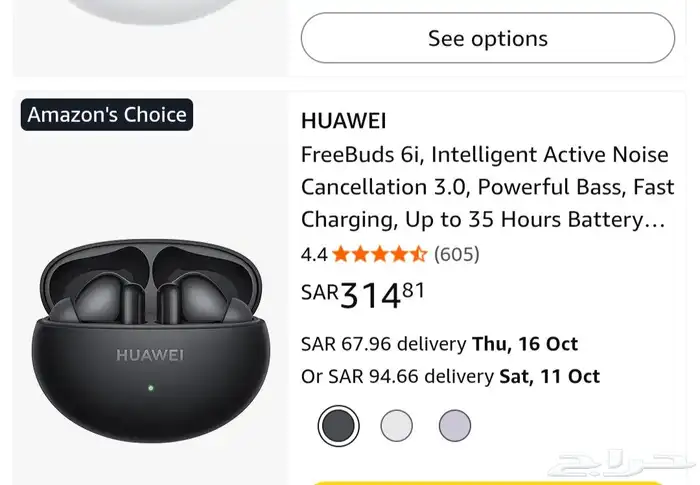Choose the white color swatch

[396, 426]
